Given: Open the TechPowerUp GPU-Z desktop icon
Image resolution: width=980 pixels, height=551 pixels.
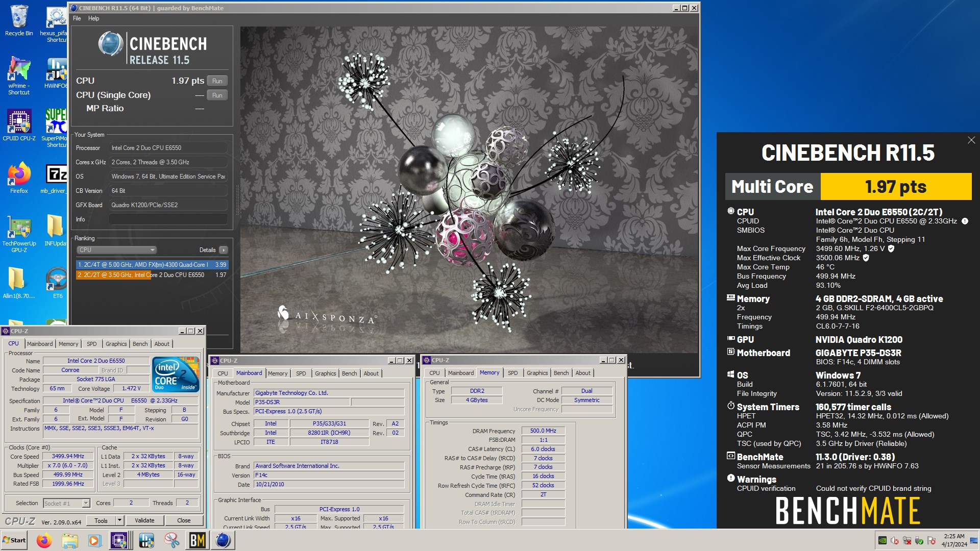Looking at the screenshot, I should tap(19, 234).
